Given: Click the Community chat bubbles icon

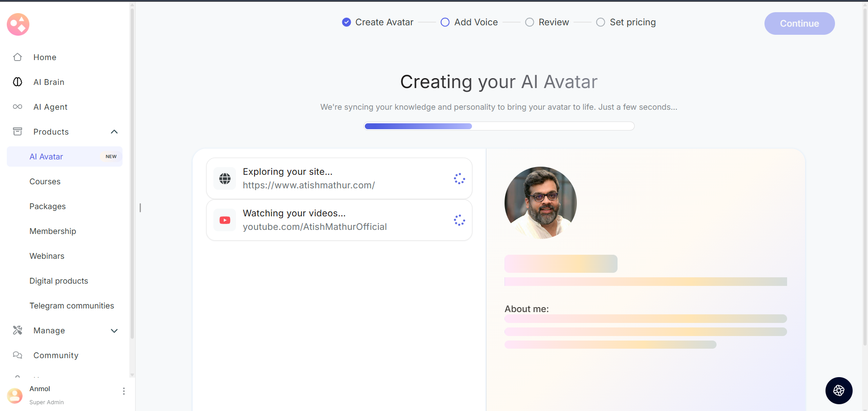Looking at the screenshot, I should coord(18,355).
